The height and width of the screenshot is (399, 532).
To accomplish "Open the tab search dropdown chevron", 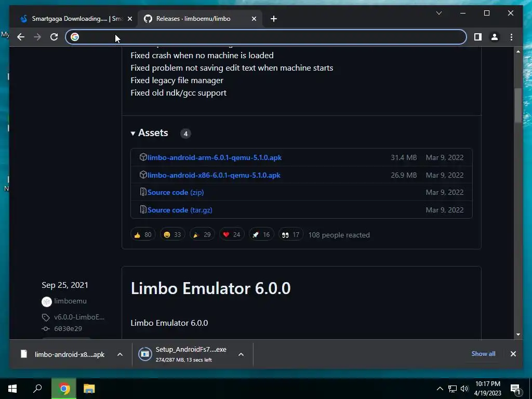I will [439, 13].
